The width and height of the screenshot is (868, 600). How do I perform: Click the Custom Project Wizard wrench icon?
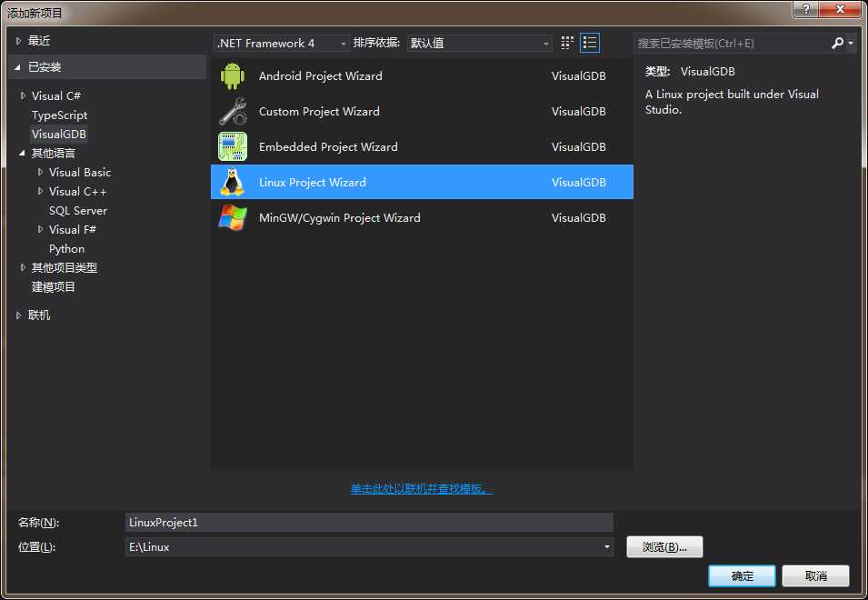coord(233,111)
